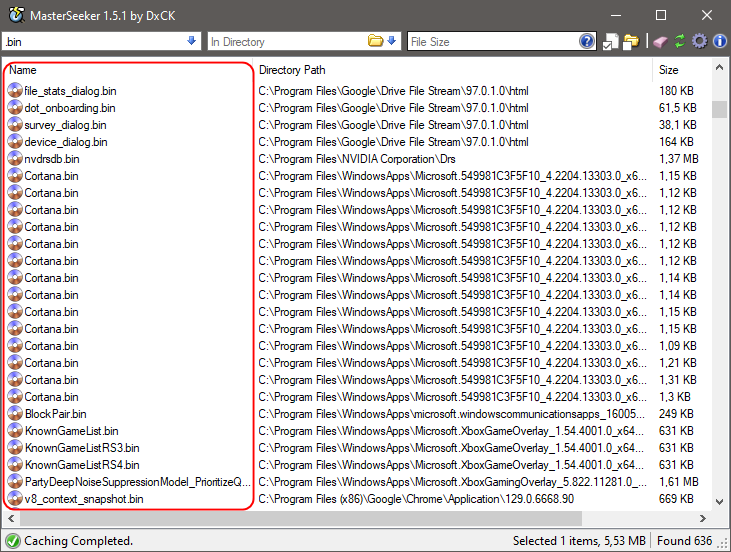Click the icon of the 1,31 KB Cortana.bin row
Image resolution: width=731 pixels, height=552 pixels.
point(15,380)
